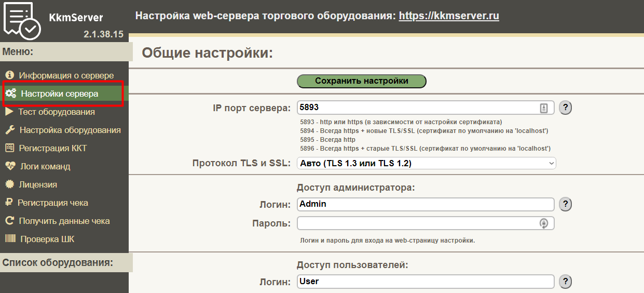Open Регистрация ККТ page

click(x=53, y=148)
